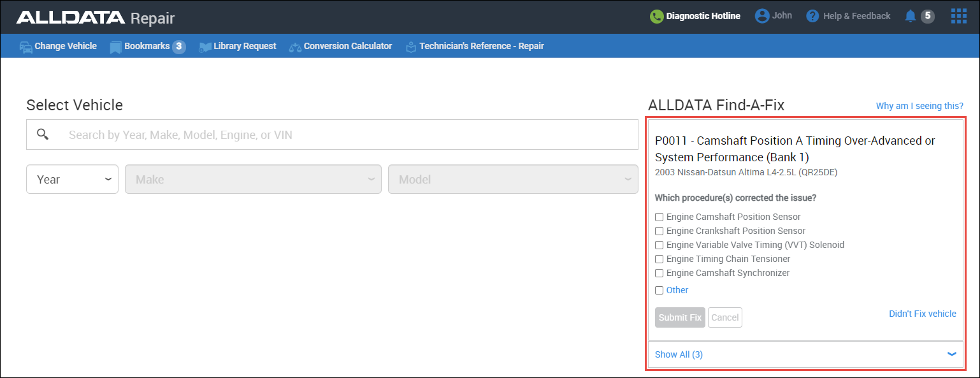
Task: Expand the Make dropdown
Action: coord(252,179)
